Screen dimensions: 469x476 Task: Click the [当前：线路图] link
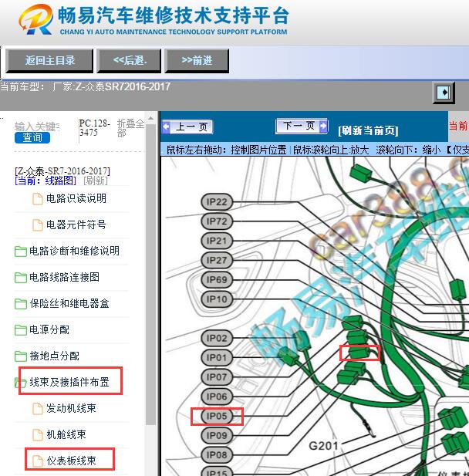coord(46,181)
